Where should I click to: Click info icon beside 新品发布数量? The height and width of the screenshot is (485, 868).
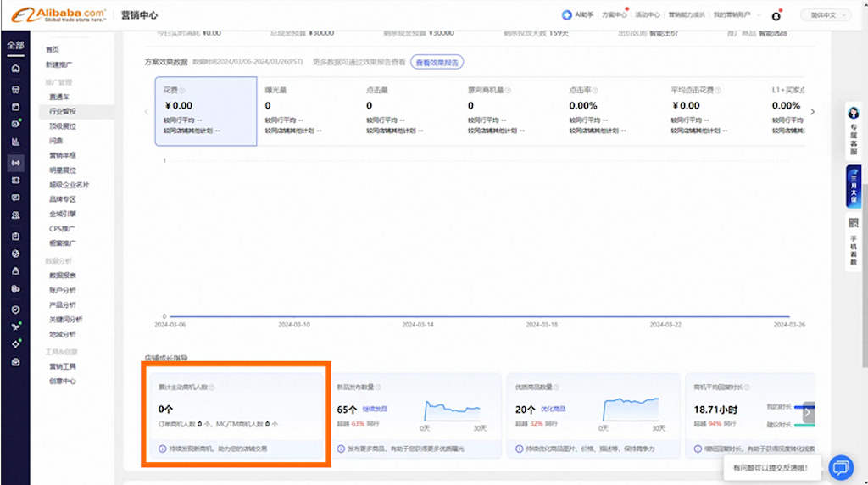point(377,387)
